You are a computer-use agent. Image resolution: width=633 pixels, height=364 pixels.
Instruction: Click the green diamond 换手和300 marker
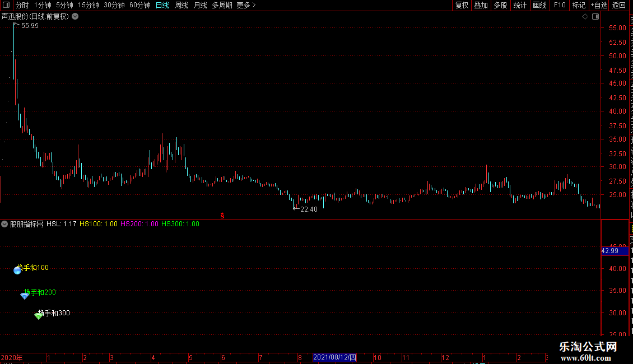pos(38,316)
